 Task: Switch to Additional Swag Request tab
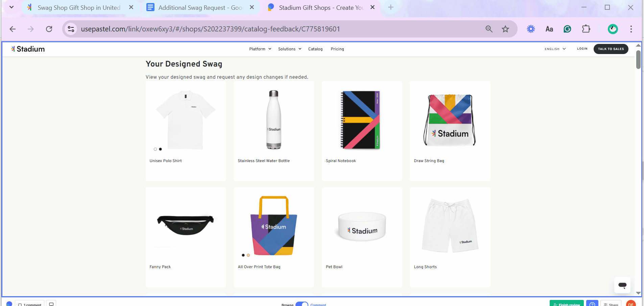tap(200, 7)
